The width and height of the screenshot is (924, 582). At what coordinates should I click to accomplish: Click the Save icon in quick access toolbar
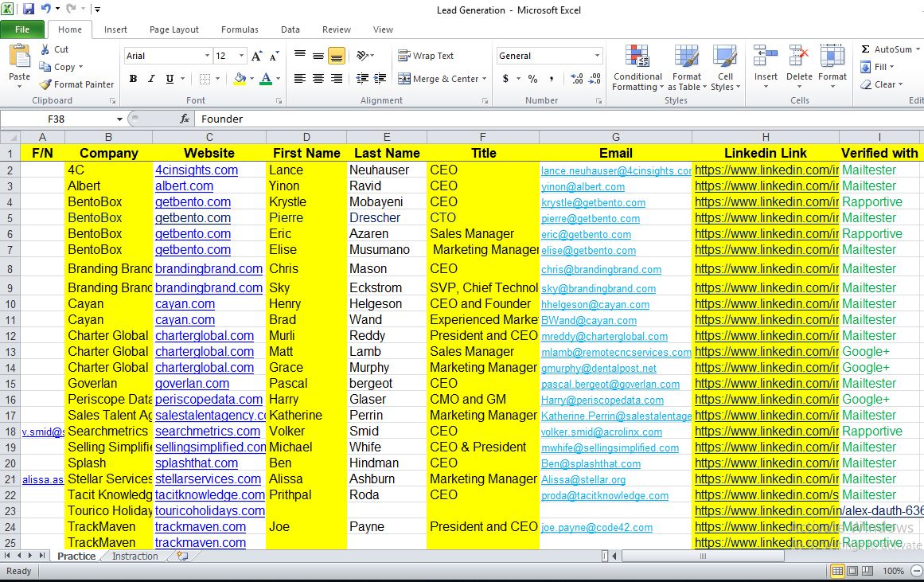28,9
